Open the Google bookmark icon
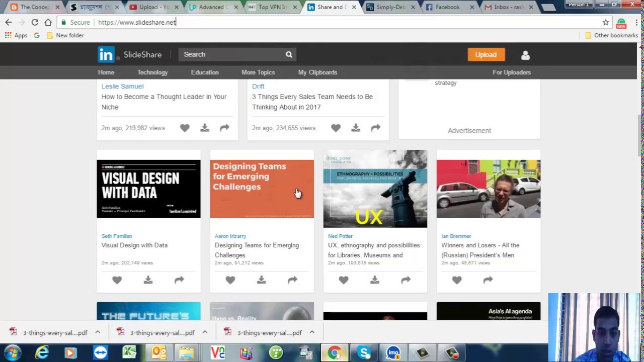The width and height of the screenshot is (644, 362). coord(37,35)
